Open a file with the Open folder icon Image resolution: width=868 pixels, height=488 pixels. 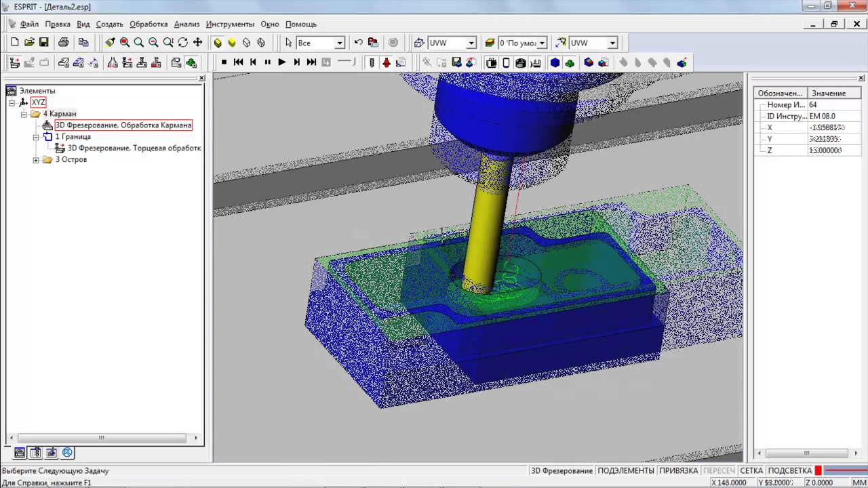coord(28,42)
